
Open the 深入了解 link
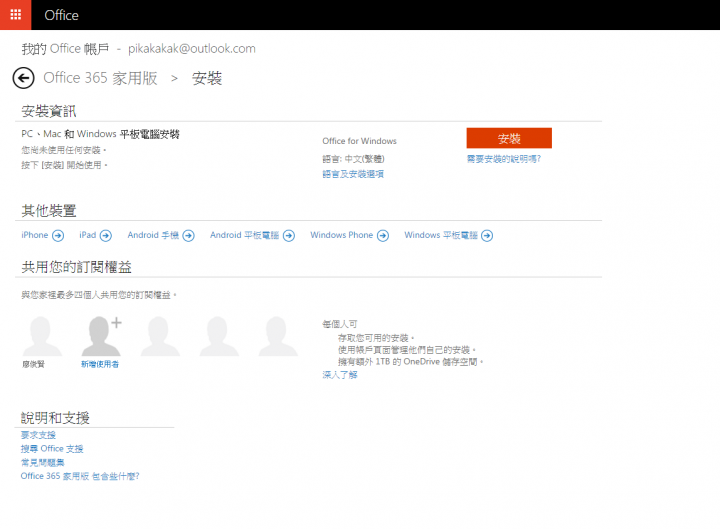340,375
